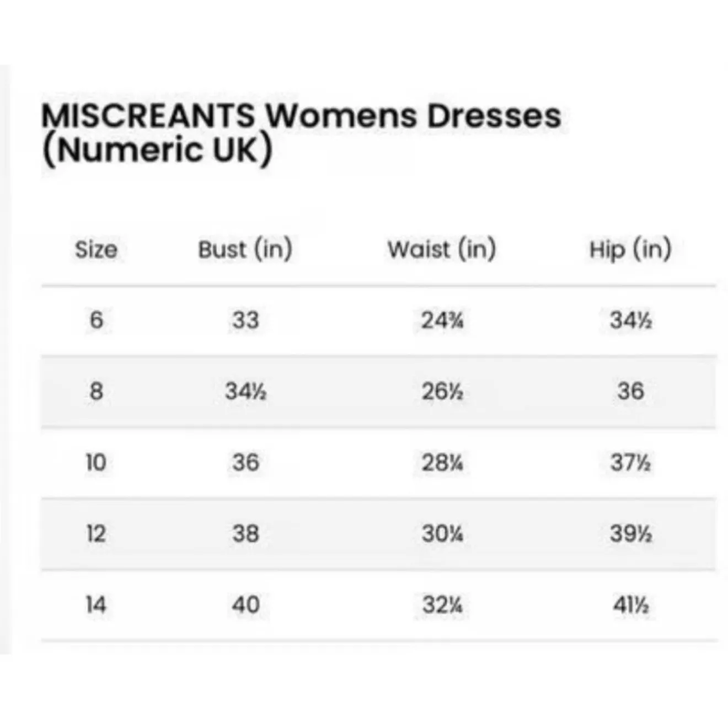Select size 14 row label
The width and height of the screenshot is (728, 728).
tap(96, 604)
